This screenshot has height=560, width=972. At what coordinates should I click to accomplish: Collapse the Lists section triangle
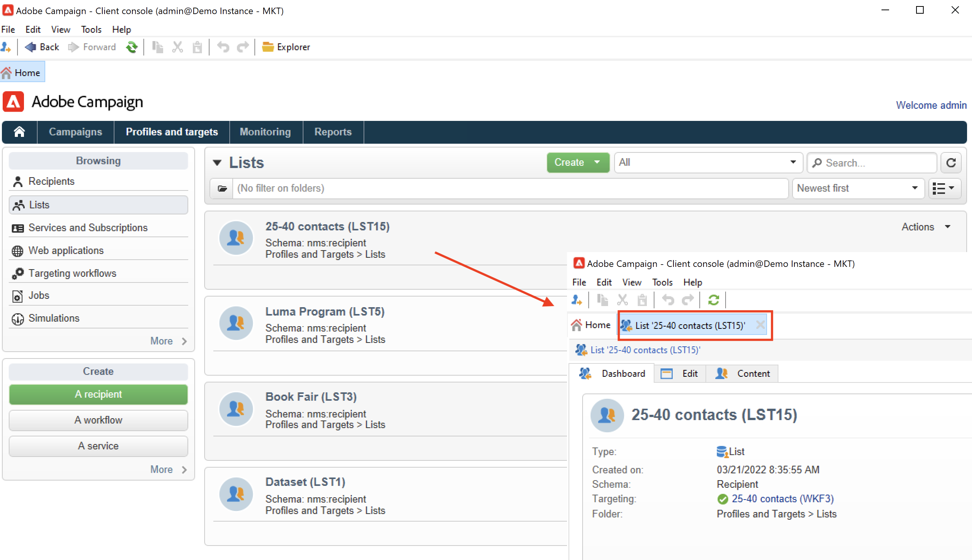(217, 163)
